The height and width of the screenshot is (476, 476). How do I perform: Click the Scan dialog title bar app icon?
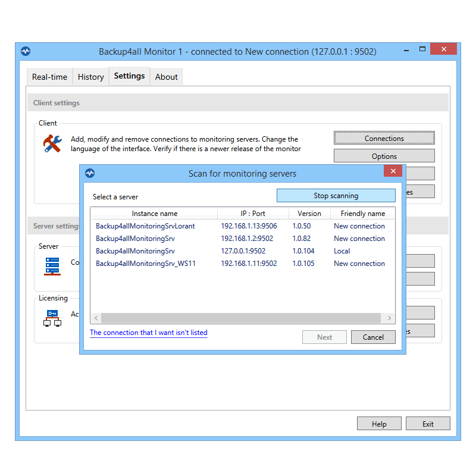[x=90, y=173]
